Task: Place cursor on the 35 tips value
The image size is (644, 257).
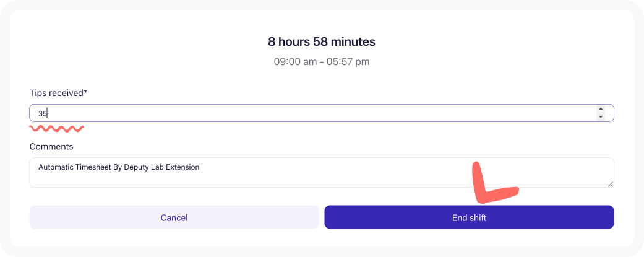Action: coord(43,113)
